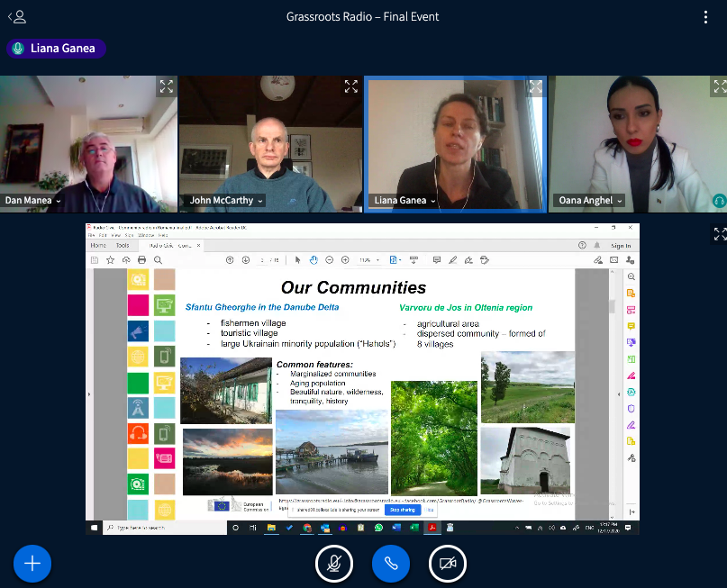
Task: Turn off the camera in the call controls
Action: tap(448, 564)
